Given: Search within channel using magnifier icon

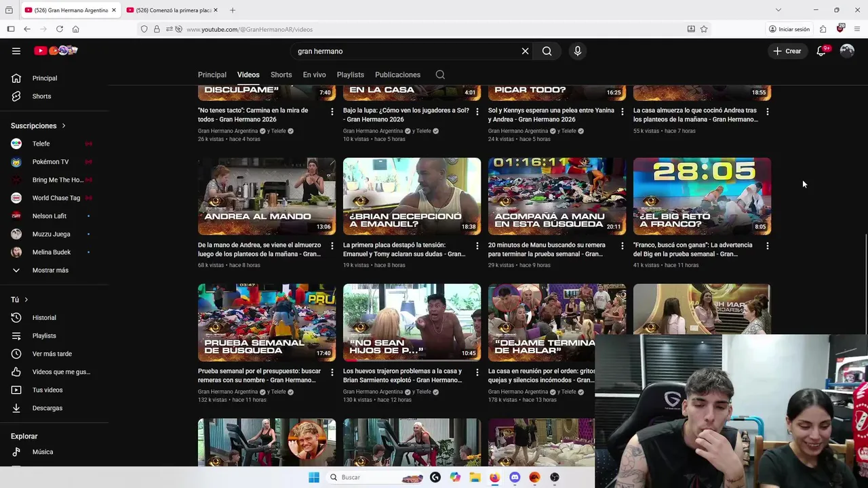Looking at the screenshot, I should pos(440,75).
